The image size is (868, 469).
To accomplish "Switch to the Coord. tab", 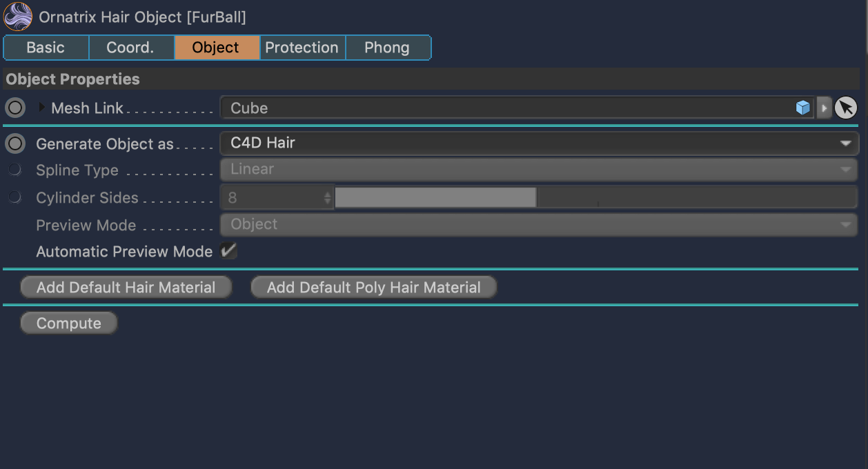I will 130,48.
